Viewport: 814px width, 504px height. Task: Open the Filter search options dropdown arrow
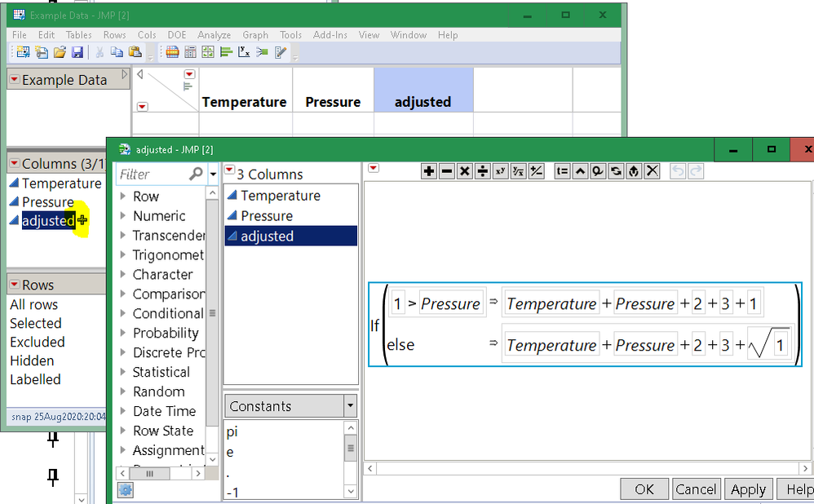[x=213, y=175]
